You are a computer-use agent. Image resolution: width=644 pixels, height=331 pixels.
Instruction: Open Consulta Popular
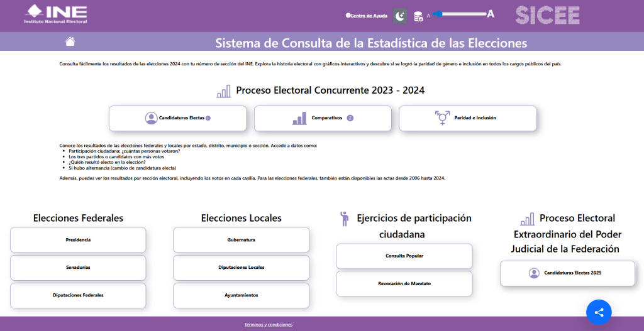point(404,256)
